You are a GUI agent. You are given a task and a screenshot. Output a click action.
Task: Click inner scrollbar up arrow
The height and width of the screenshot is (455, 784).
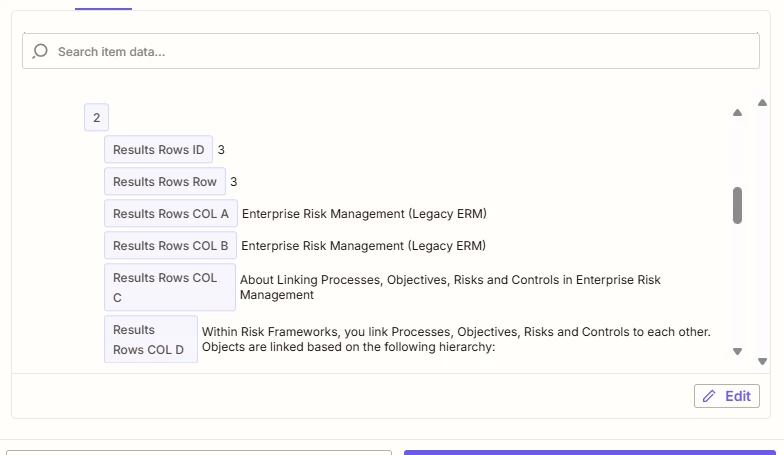[x=737, y=113]
